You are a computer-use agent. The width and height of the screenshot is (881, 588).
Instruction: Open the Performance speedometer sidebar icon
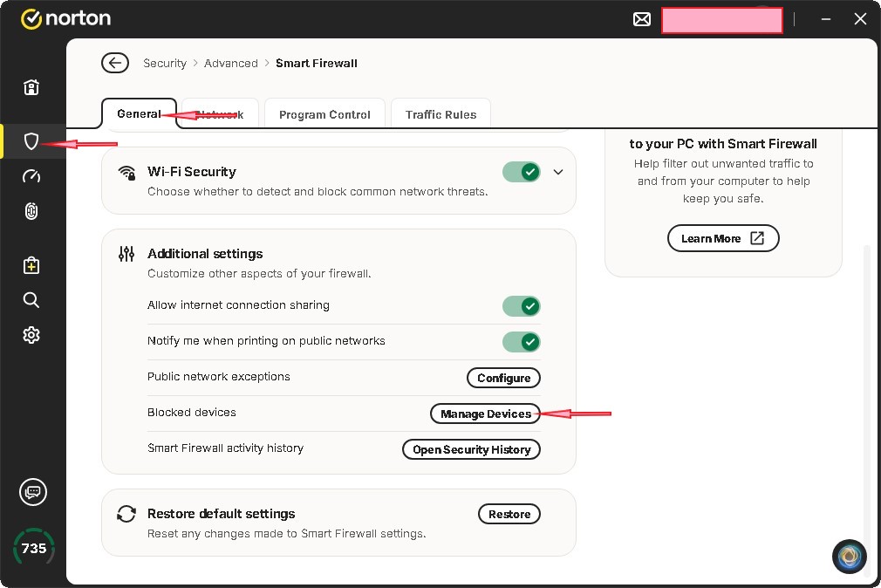click(x=31, y=176)
